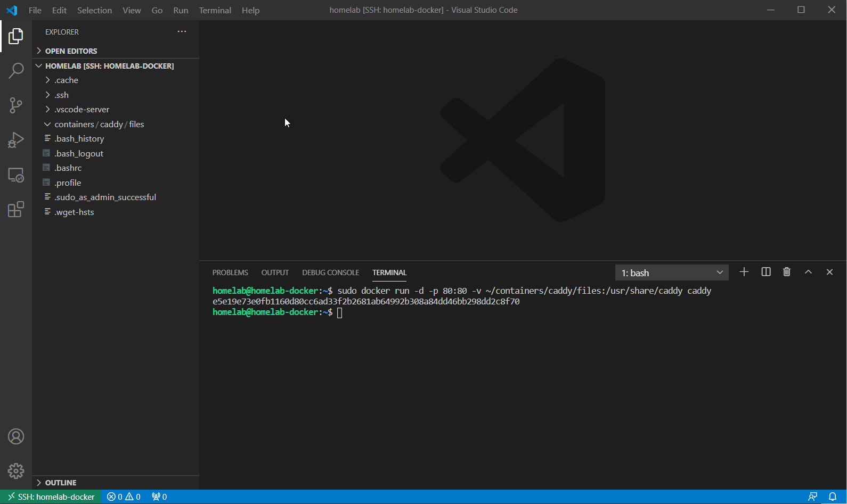Switch to the Debug Console tab
This screenshot has width=847, height=504.
(x=331, y=272)
